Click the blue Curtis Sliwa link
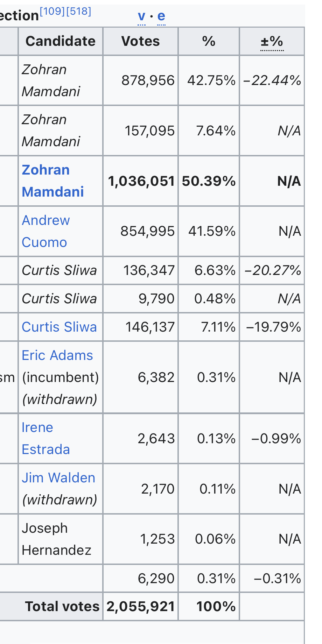This screenshot has height=644, width=322. pyautogui.click(x=59, y=327)
